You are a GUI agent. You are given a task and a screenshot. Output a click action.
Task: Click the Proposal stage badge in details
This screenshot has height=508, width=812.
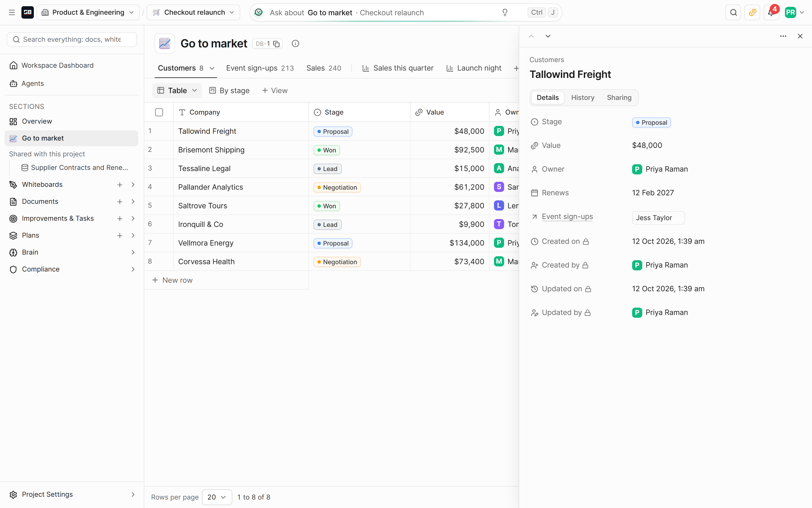651,123
